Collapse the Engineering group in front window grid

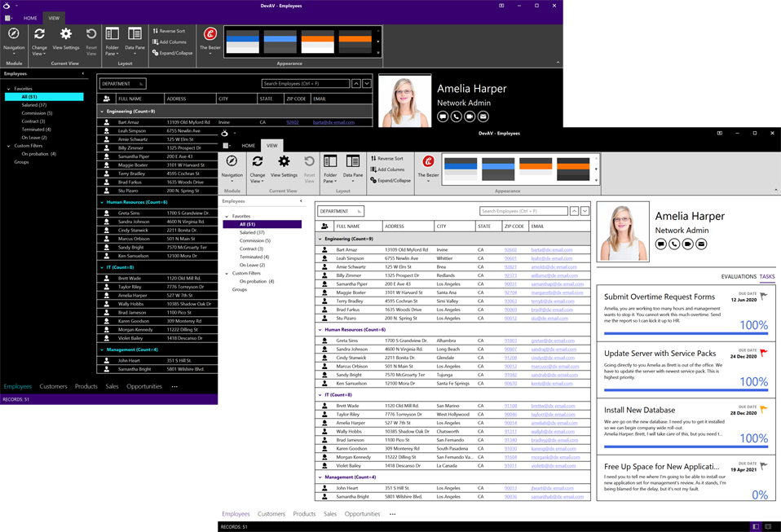(320, 239)
